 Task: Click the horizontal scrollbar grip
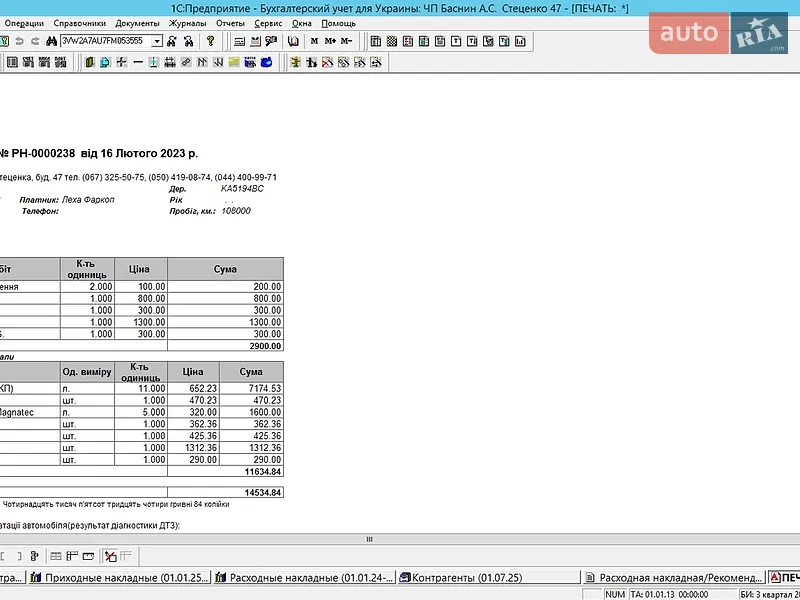(369, 539)
